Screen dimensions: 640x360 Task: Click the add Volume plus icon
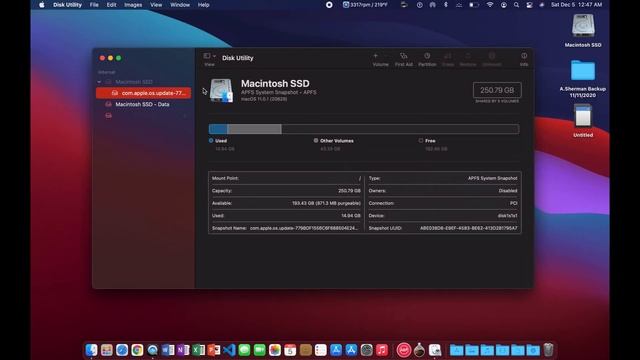coord(376,56)
